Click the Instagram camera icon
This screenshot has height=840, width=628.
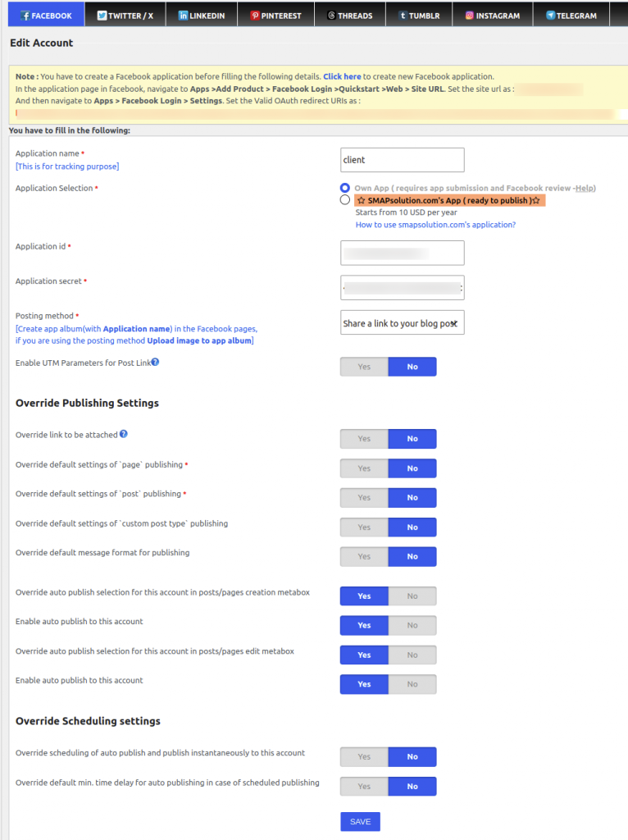[x=470, y=16]
